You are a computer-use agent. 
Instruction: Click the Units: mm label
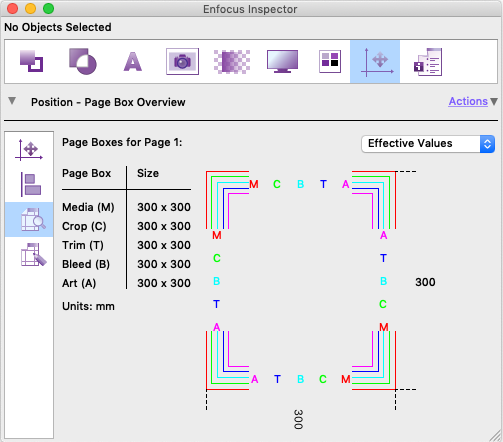(x=88, y=306)
